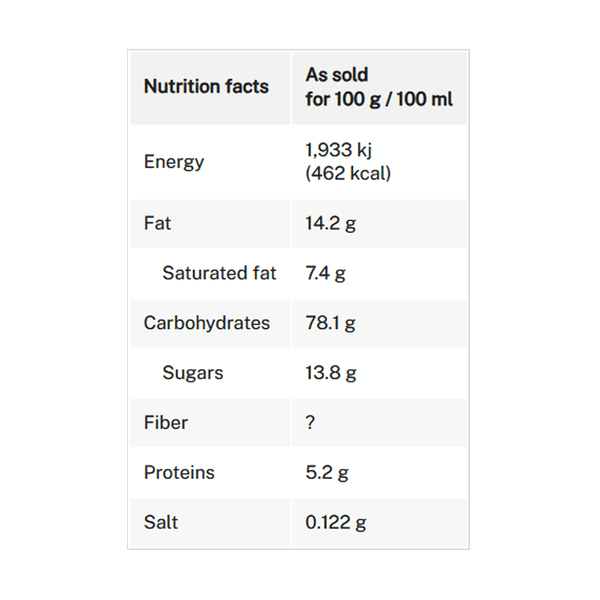Screen dimensions: 600x600
Task: Select the "for 100 g / 100 ml" header line
Action: point(379,100)
